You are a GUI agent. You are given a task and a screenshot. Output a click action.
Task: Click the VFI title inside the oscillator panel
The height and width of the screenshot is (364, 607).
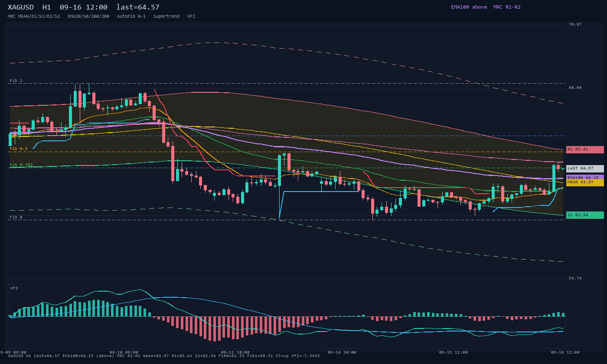(14, 288)
